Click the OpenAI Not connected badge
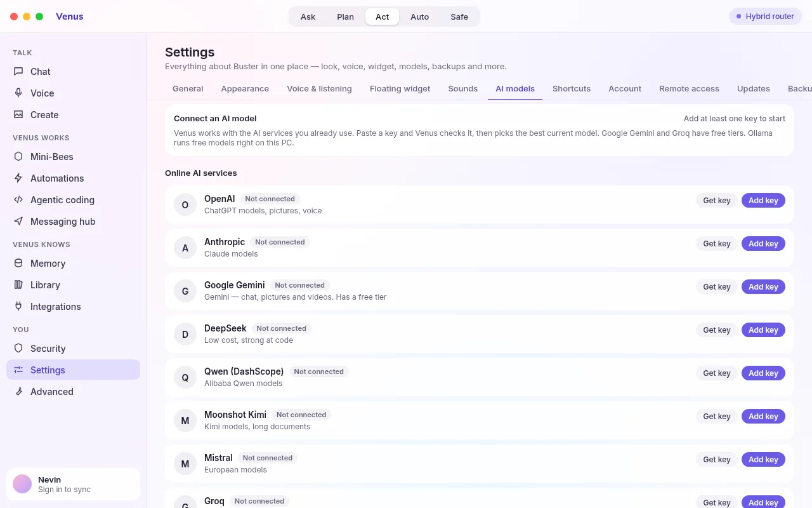Viewport: 812px width, 508px height. click(270, 199)
